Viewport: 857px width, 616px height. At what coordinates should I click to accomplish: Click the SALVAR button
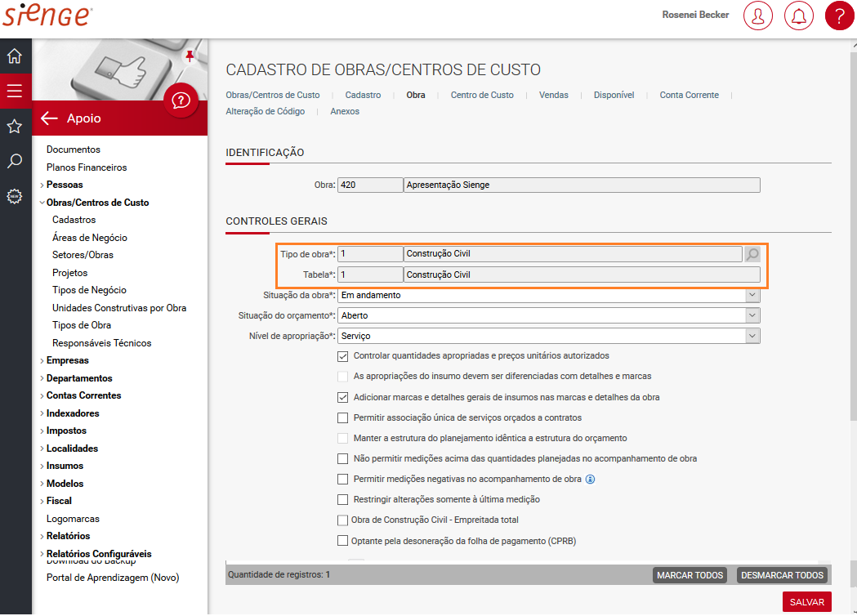tap(806, 602)
